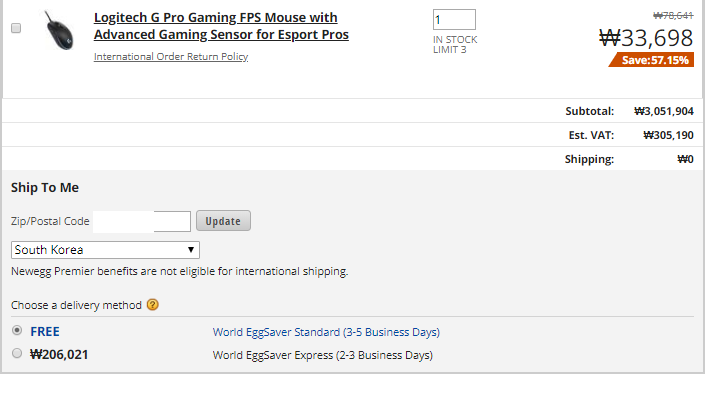Click the FREE shipping price label
Viewport: 718px width, 396px height.
pyautogui.click(x=45, y=331)
